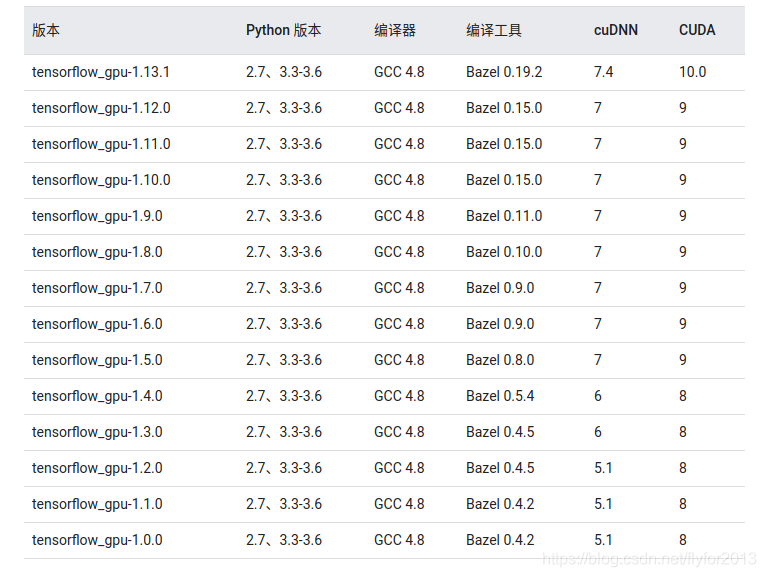Click Bazel 0.4.2 in the tensorflow_gpu-1.1.0 row
Image resolution: width=766 pixels, height=577 pixels.
coord(500,504)
